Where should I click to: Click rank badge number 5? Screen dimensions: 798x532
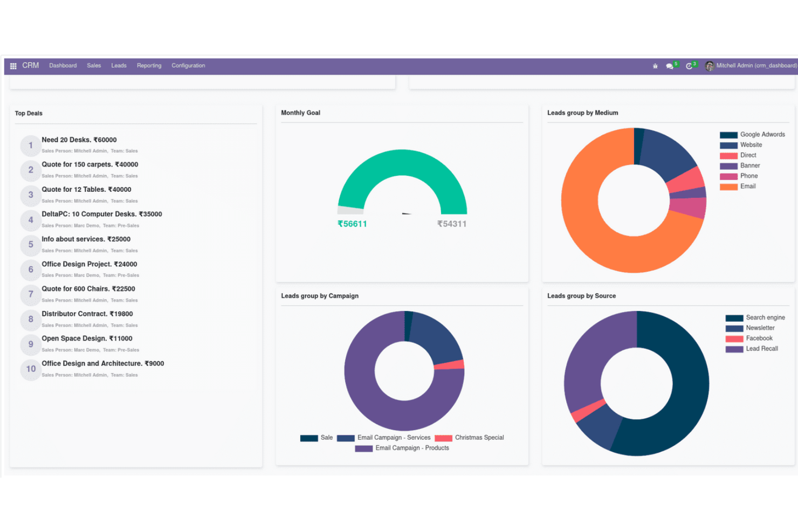coord(31,245)
